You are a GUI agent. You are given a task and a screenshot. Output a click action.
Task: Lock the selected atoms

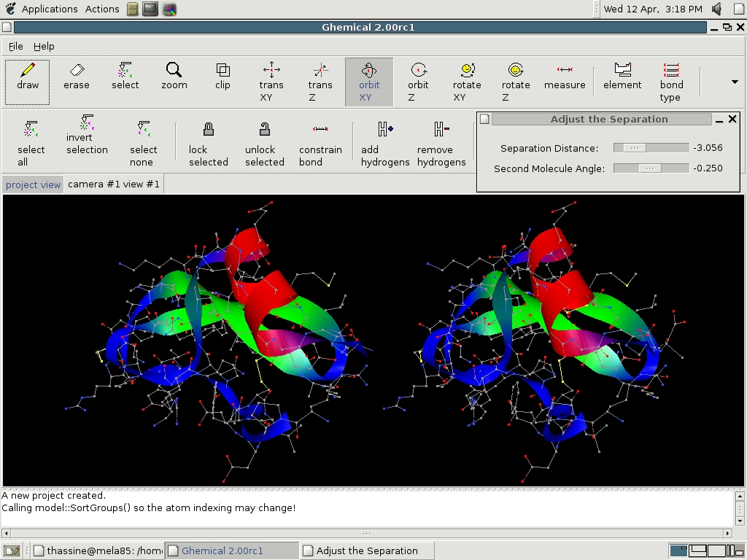coord(209,144)
